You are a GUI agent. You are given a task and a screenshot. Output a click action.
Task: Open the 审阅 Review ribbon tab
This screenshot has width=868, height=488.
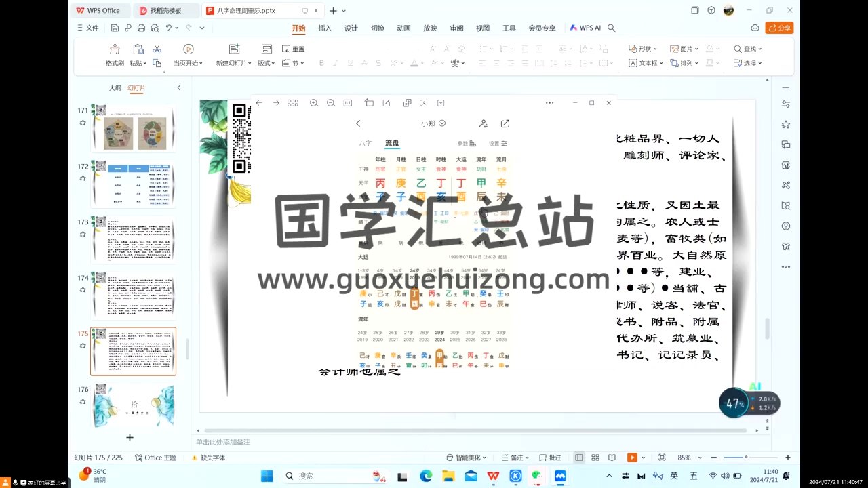pos(456,28)
